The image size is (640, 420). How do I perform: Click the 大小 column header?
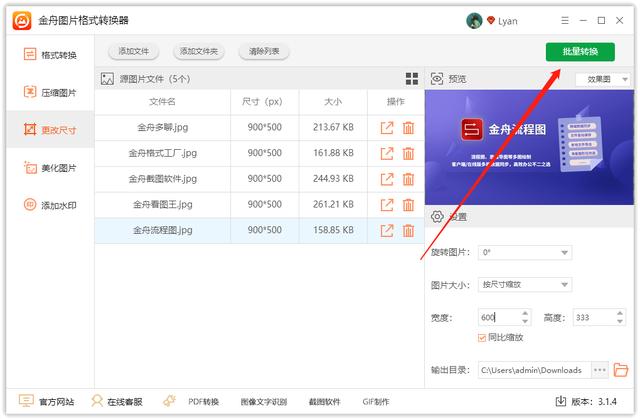pos(333,102)
